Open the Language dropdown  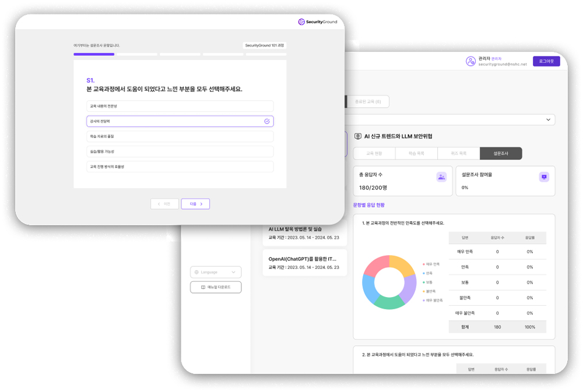216,272
